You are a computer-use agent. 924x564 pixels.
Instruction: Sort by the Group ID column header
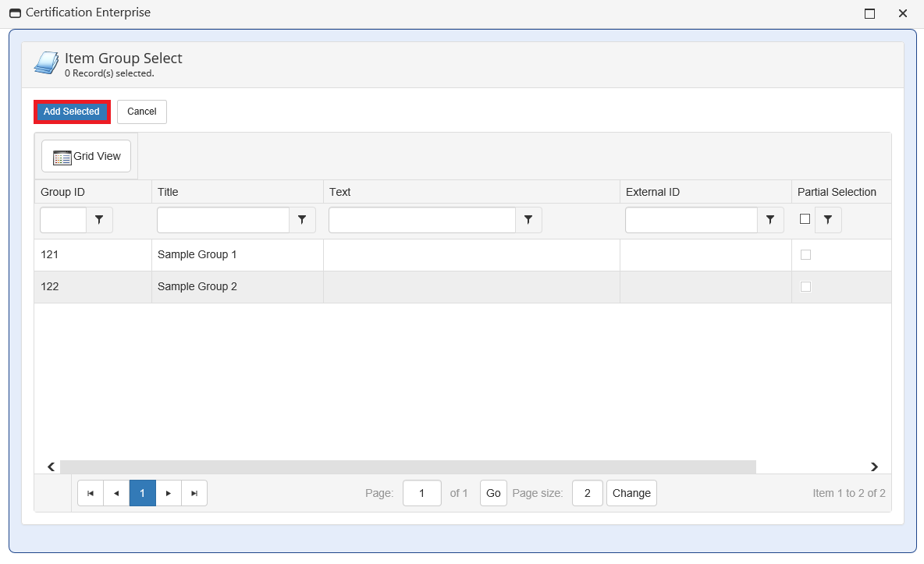tap(62, 192)
